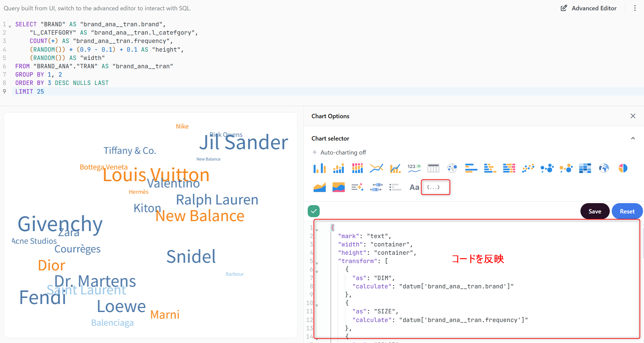
Task: Switch to the table view chart
Action: click(433, 169)
